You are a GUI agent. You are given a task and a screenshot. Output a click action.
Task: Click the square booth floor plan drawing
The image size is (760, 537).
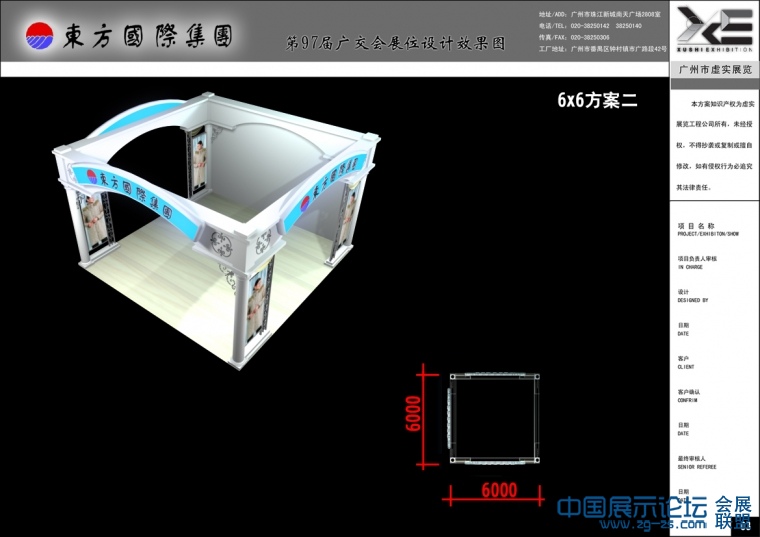(x=493, y=419)
